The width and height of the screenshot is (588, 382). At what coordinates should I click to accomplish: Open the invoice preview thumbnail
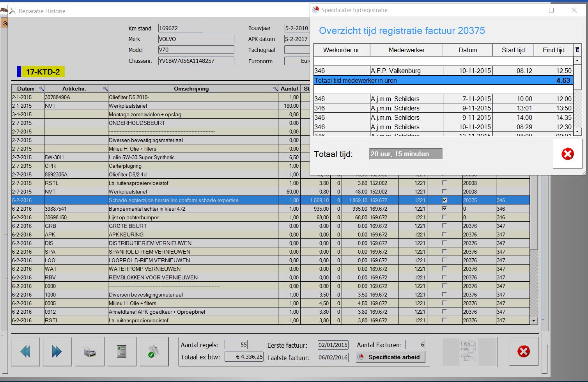coord(469,352)
